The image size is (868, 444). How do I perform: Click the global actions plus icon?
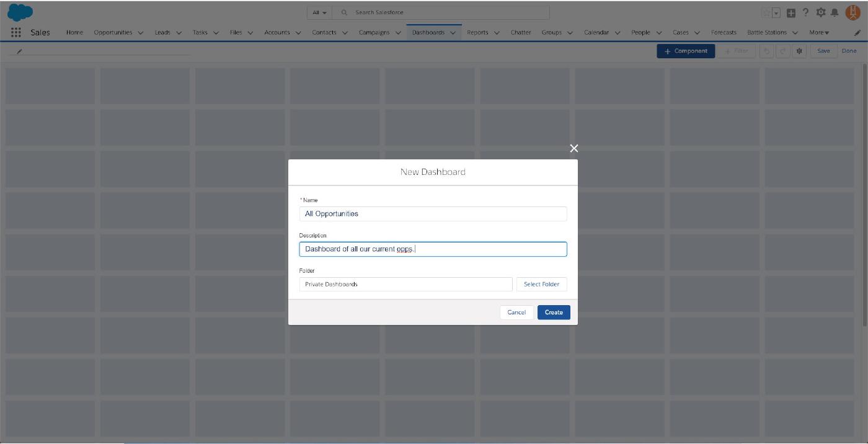(x=791, y=13)
